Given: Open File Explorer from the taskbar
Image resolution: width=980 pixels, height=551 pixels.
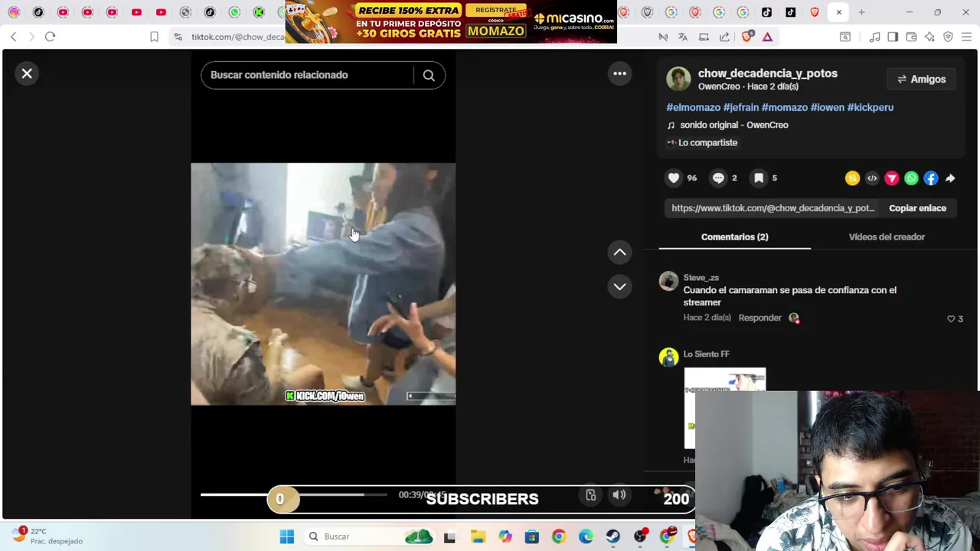Looking at the screenshot, I should coord(478,536).
